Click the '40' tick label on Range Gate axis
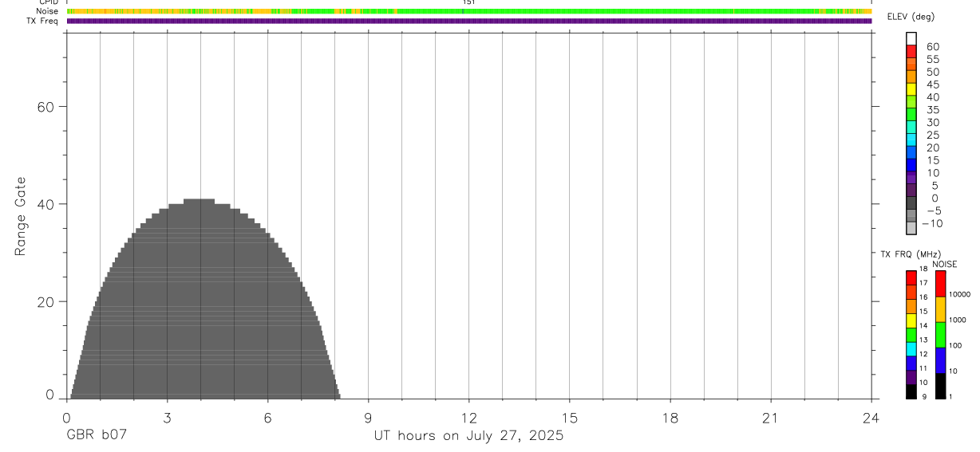 click(x=45, y=204)
